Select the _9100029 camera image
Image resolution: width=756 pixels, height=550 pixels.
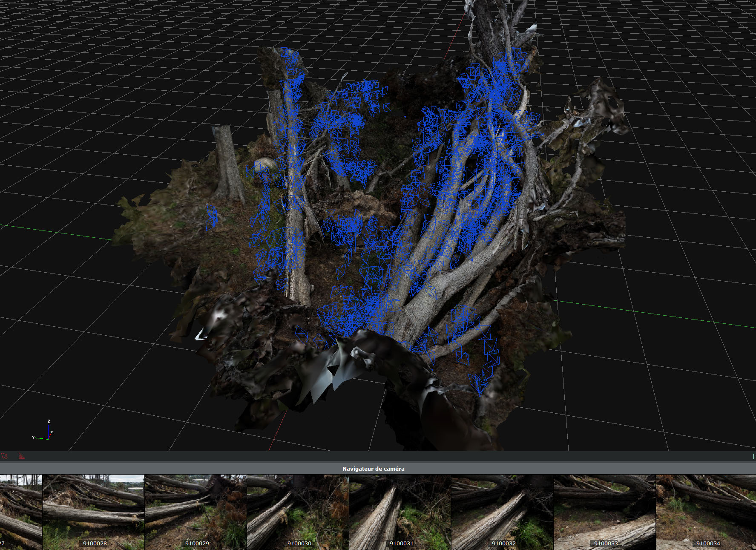(x=195, y=511)
